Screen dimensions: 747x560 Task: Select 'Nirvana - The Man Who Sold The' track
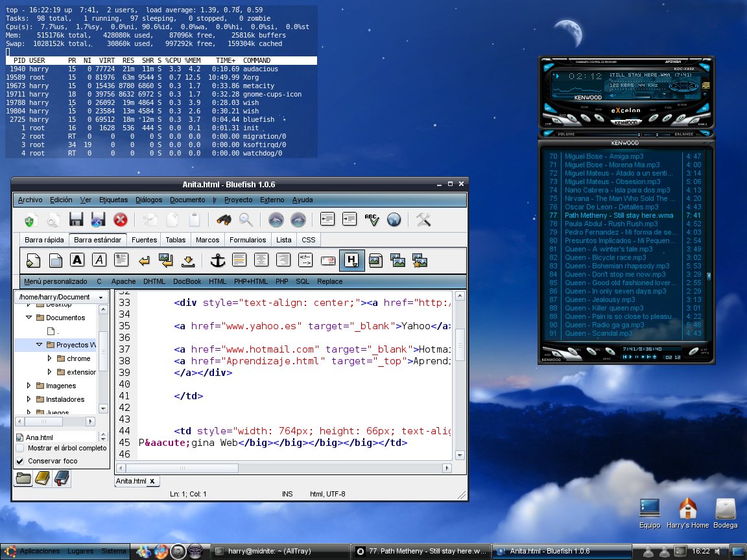(625, 198)
